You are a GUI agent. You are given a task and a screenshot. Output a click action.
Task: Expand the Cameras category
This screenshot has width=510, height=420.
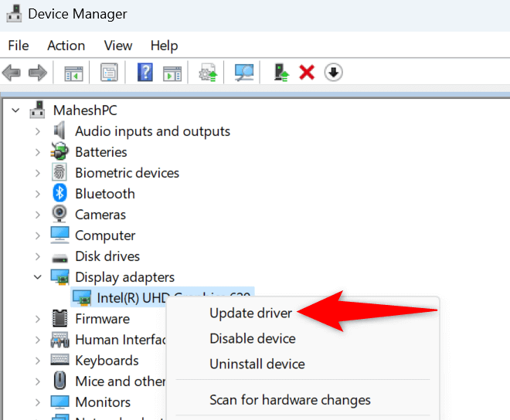coord(38,215)
